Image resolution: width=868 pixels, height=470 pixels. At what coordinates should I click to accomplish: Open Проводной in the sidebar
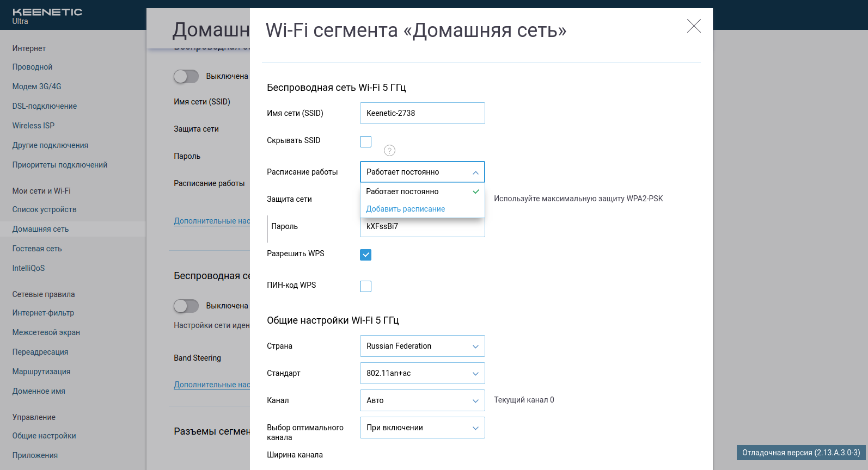coord(32,67)
